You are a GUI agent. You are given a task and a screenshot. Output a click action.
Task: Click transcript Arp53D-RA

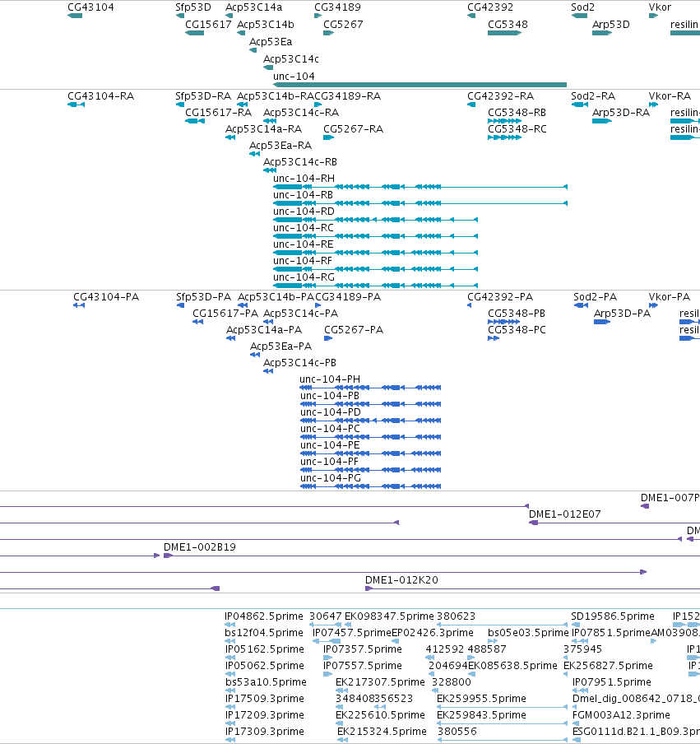point(602,121)
